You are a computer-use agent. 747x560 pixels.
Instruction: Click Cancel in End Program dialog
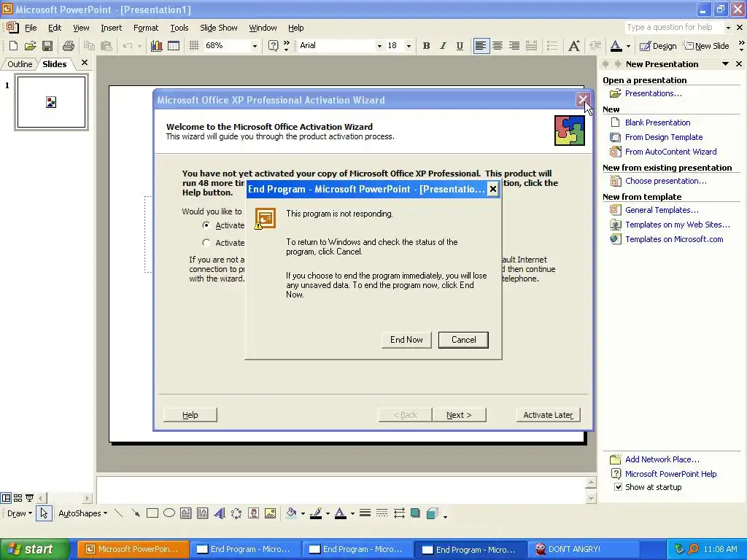coord(463,340)
